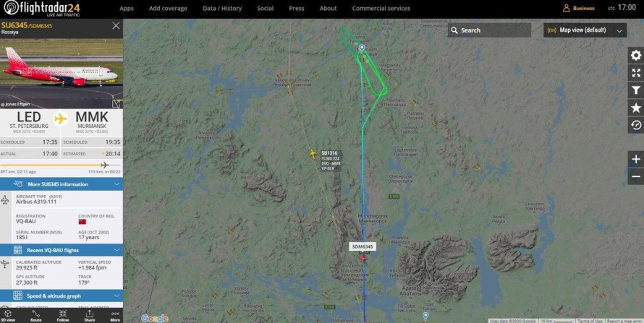Expand Recent VQ-BAU flights section

click(62, 250)
